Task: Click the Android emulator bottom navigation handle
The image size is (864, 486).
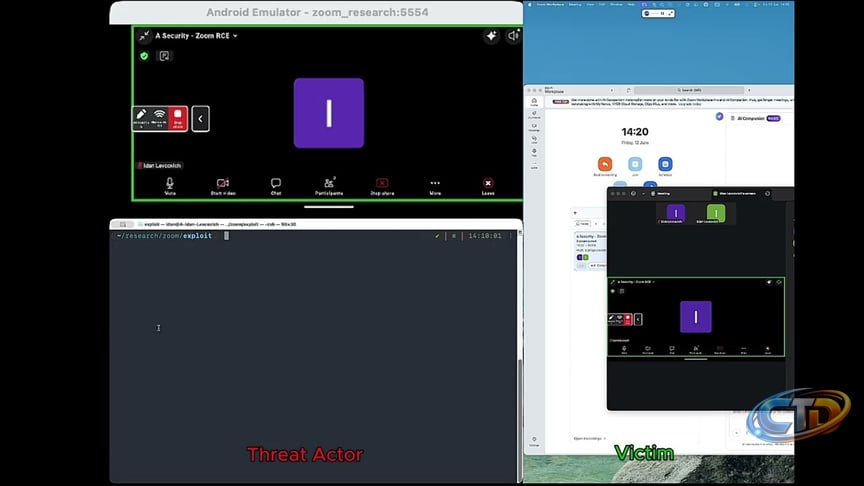Action: tap(328, 207)
